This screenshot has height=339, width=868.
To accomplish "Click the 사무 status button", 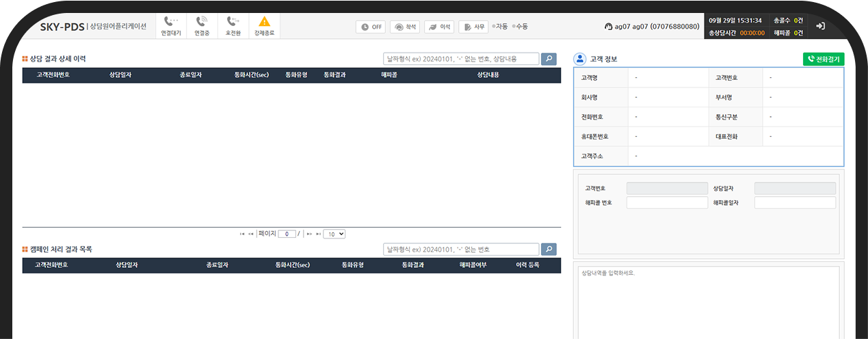I will (473, 27).
